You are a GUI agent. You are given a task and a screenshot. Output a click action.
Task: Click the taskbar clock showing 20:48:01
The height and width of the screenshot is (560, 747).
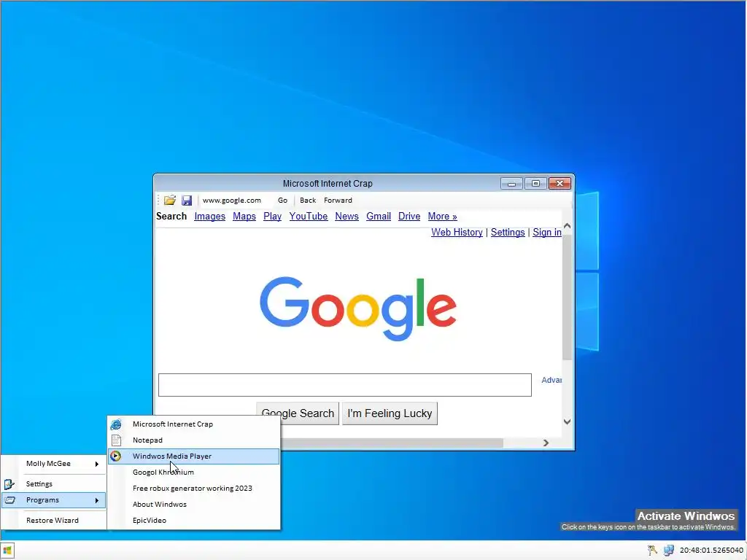tap(712, 551)
